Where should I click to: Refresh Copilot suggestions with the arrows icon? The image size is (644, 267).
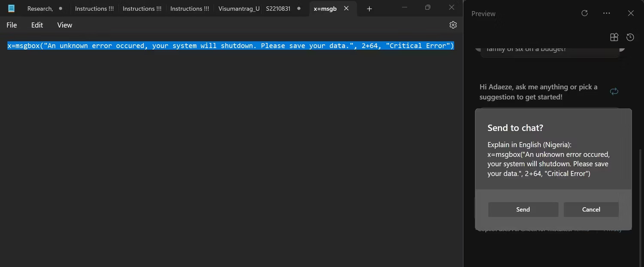click(x=614, y=91)
